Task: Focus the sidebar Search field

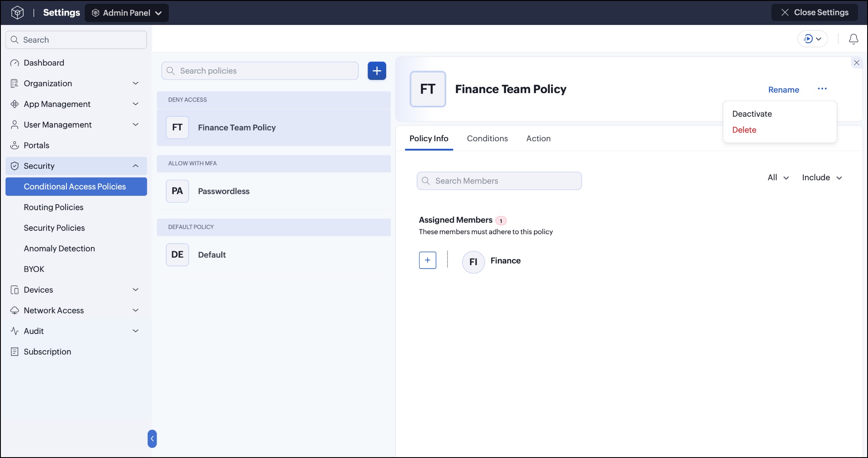Action: [76, 40]
